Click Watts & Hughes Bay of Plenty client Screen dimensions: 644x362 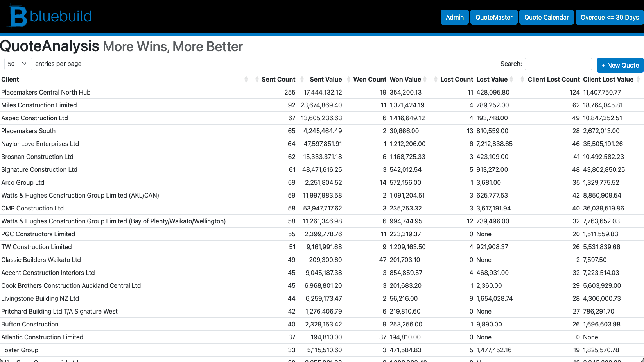click(113, 221)
